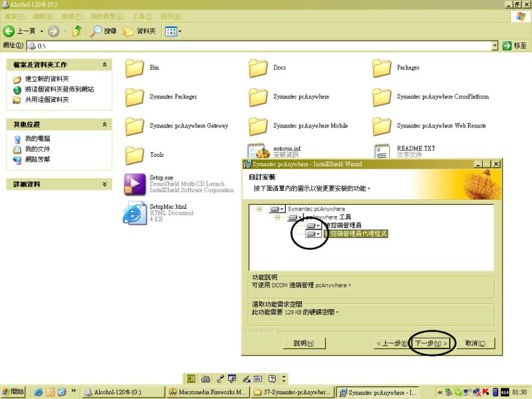Collapse the 檔案及資料夾工作 panel
The width and height of the screenshot is (532, 399).
[x=104, y=65]
